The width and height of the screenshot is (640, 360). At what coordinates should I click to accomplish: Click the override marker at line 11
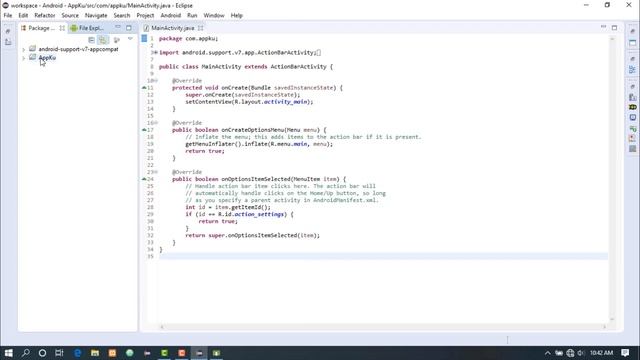[144, 88]
